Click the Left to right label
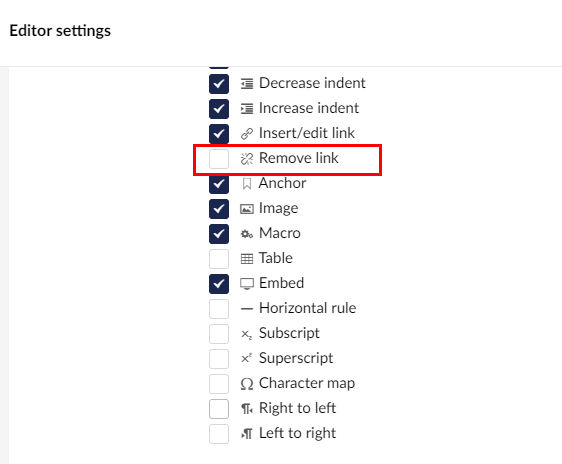This screenshot has width=562, height=464. pos(297,434)
